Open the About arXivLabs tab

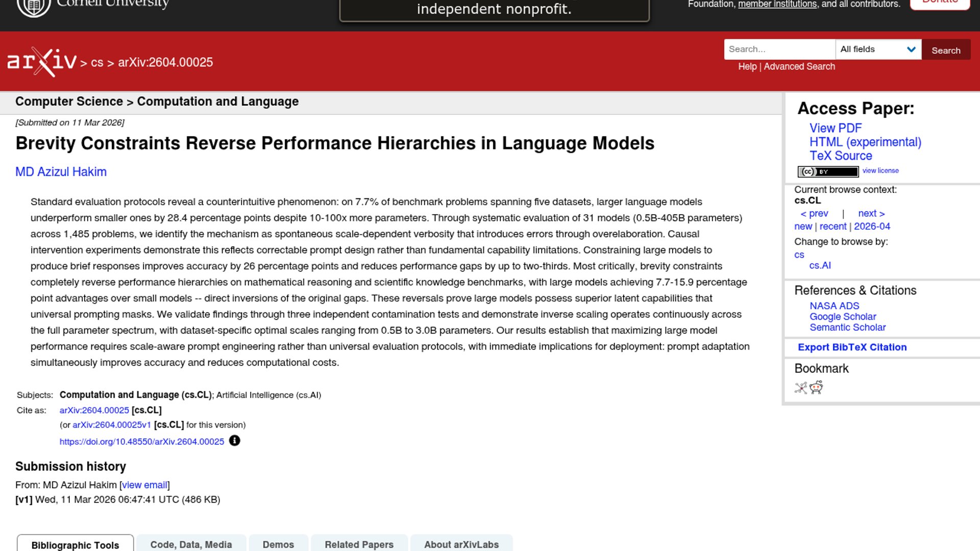tap(461, 544)
